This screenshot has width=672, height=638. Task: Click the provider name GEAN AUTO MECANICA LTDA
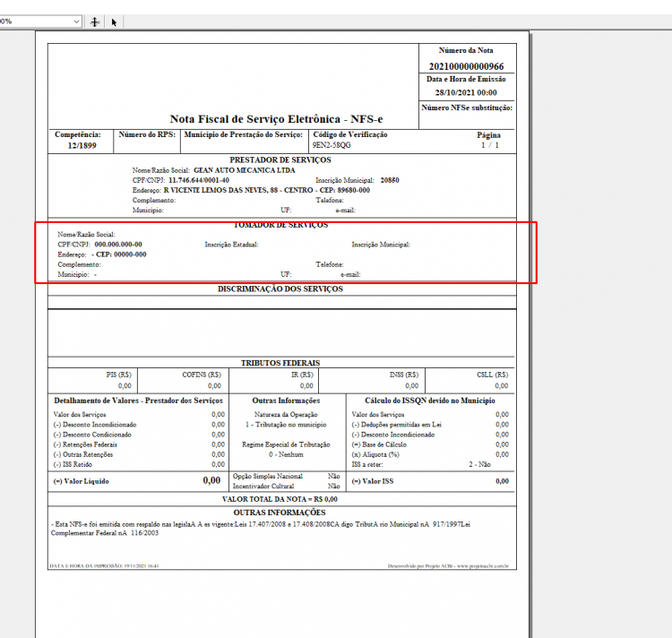(245, 170)
